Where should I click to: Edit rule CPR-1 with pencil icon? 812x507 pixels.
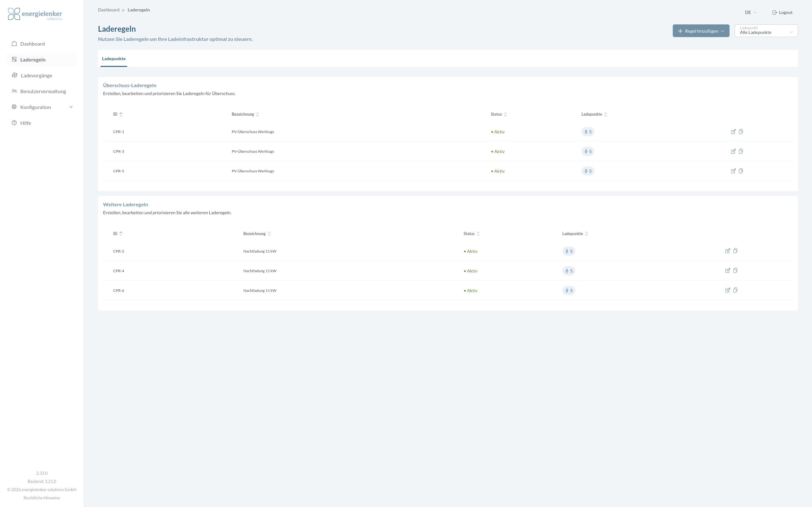point(733,132)
